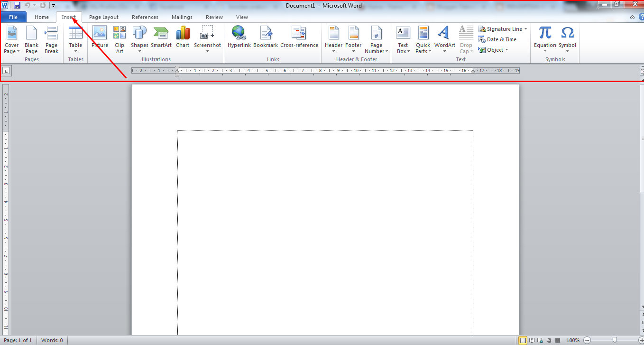Image resolution: width=644 pixels, height=345 pixels.
Task: Open the Clip Art pane
Action: 120,39
